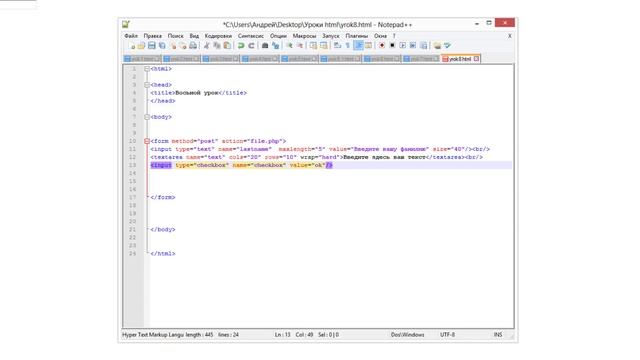The image size is (640, 360).
Task: Click the length : 445 status entry
Action: 200,335
